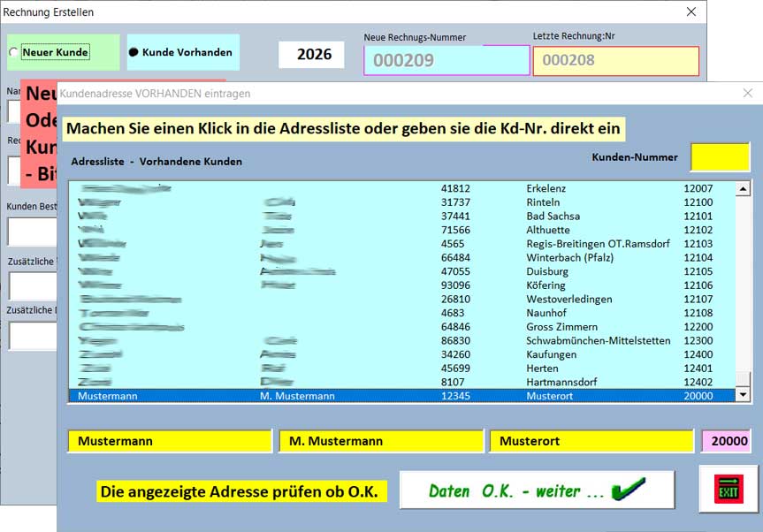Click the pink customer number 20000 field
763x532 pixels.
pos(729,441)
